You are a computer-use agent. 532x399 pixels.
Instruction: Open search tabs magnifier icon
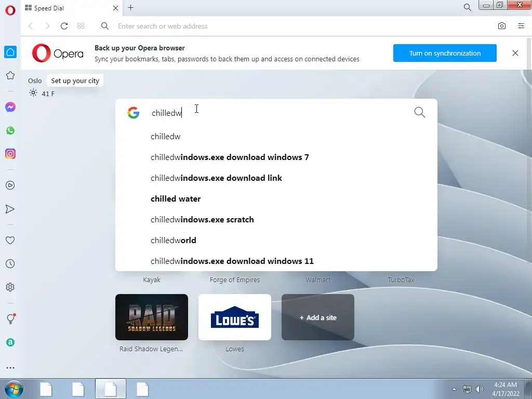(x=467, y=7)
